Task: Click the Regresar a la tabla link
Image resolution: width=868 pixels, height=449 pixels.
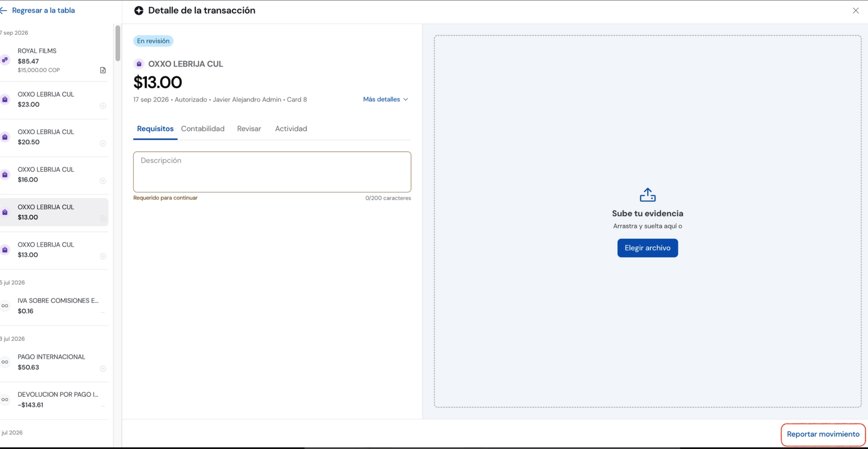Action: 44,10
